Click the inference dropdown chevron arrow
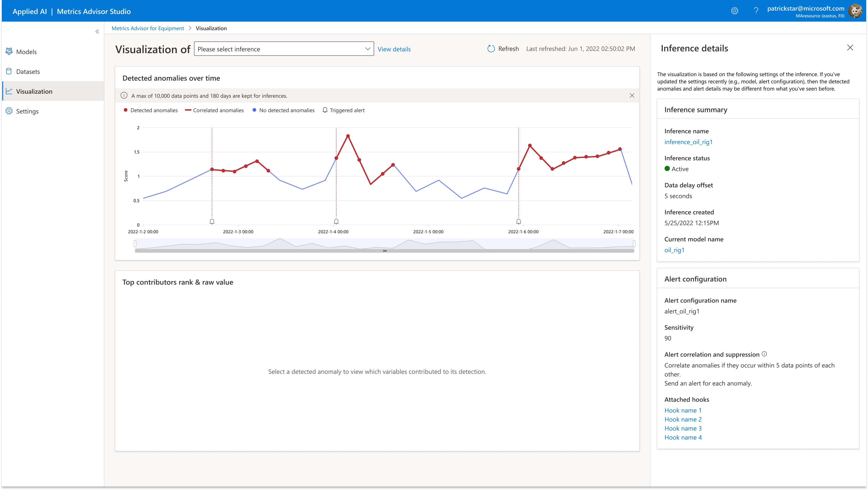This screenshot has height=490, width=868. point(367,49)
